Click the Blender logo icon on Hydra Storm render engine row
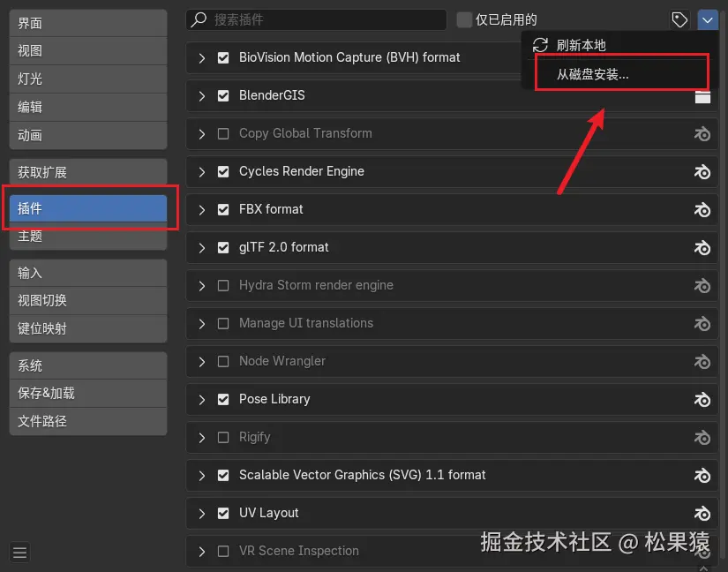This screenshot has height=572, width=728. tap(702, 285)
